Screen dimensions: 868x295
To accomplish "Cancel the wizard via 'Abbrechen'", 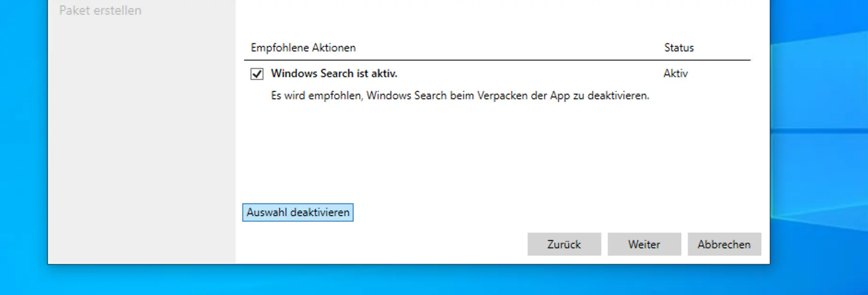I will (725, 244).
